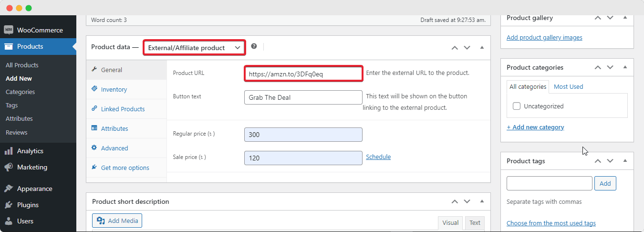Image resolution: width=644 pixels, height=232 pixels.
Task: Toggle the Product categories panel triangle
Action: click(625, 67)
